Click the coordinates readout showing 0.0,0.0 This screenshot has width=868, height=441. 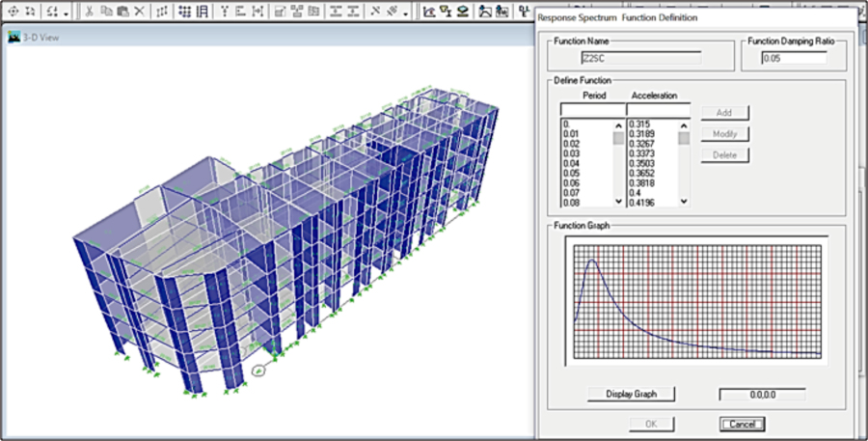coord(762,395)
